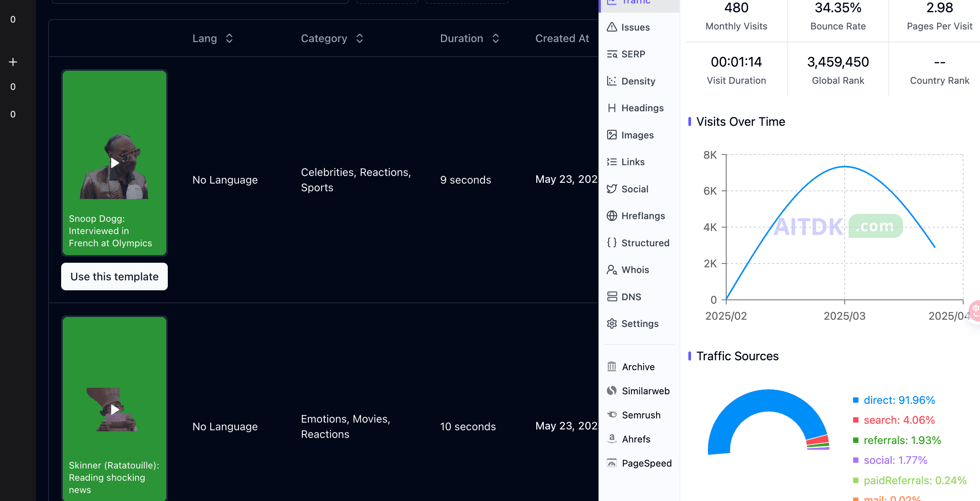Click the 480 Monthly Visits stat
Image resolution: width=980 pixels, height=501 pixels.
pyautogui.click(x=736, y=16)
